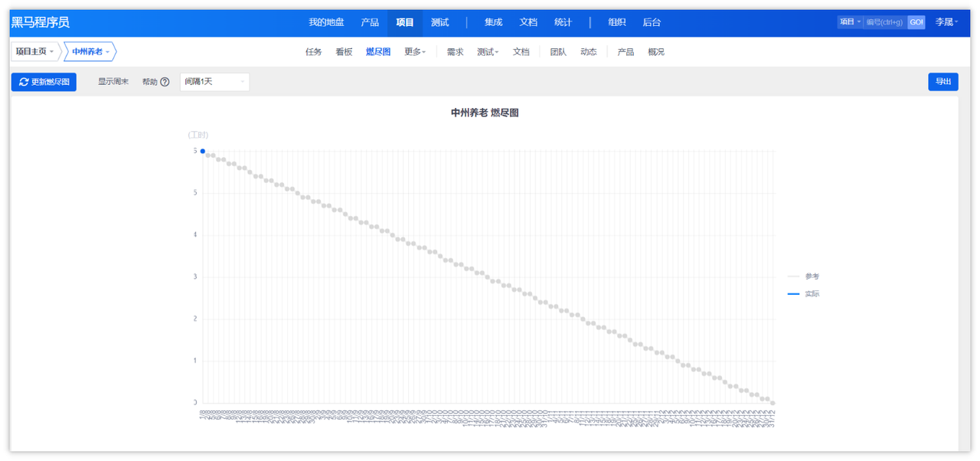
Task: Toggle the 实际 legend series
Action: click(803, 294)
